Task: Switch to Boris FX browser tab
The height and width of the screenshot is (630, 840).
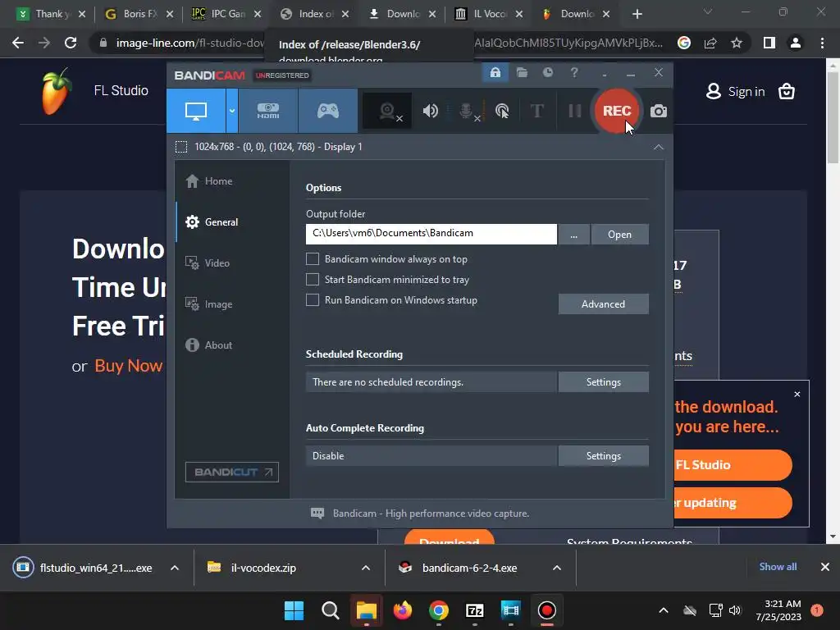Action: click(139, 14)
